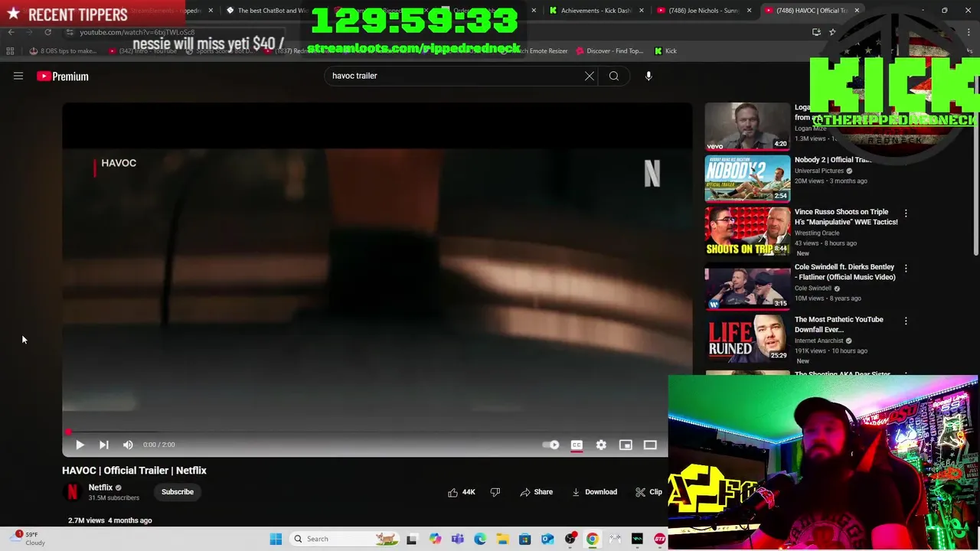Image resolution: width=980 pixels, height=551 pixels.
Task: Open Cole Swindell Flatliner video thumbnail
Action: pyautogui.click(x=747, y=288)
